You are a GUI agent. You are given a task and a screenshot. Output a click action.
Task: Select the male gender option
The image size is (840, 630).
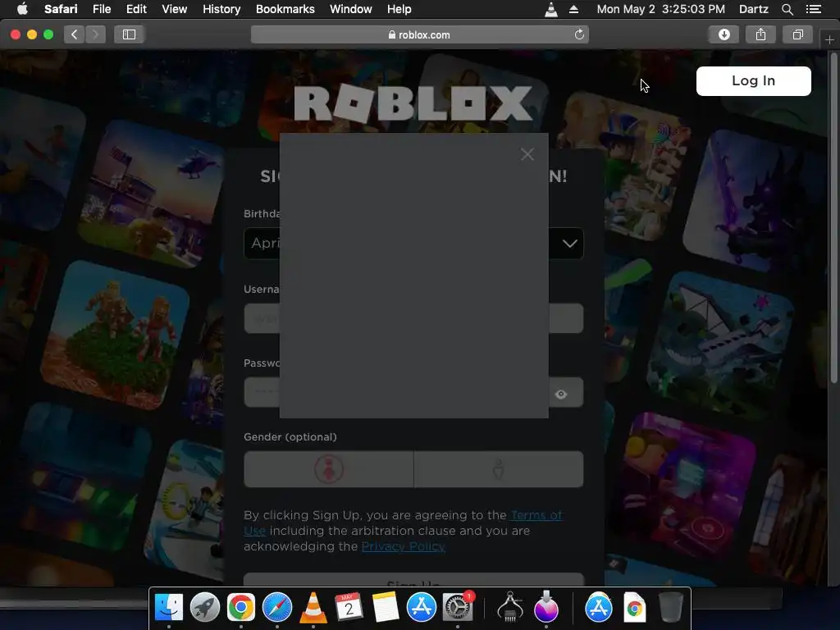(x=499, y=469)
